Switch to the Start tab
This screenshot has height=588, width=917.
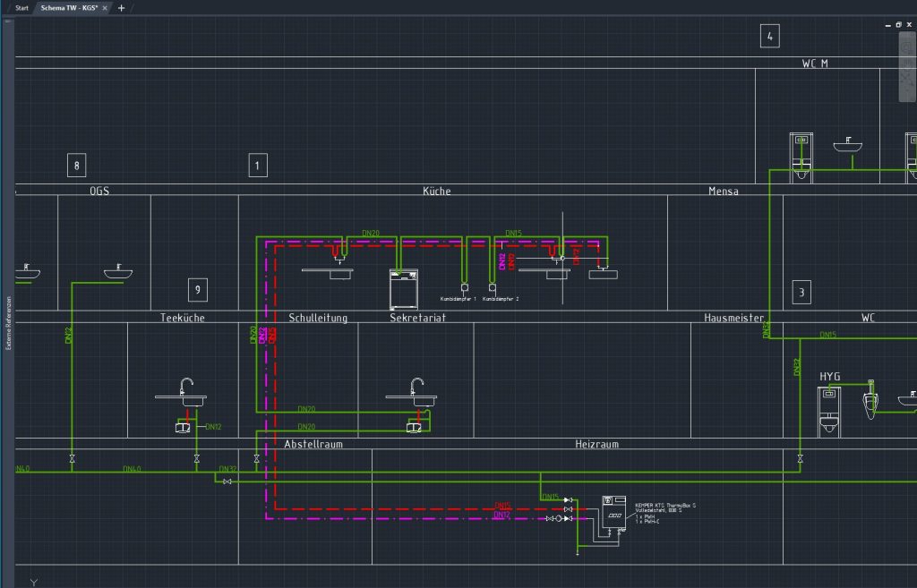(x=21, y=6)
